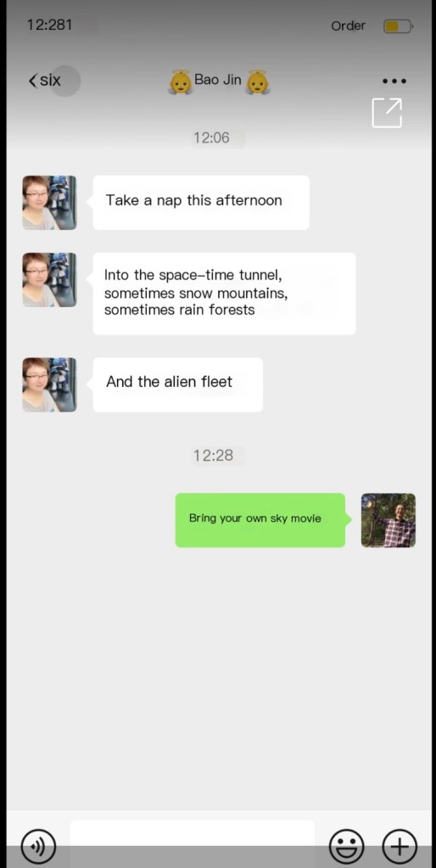Open the plus attachments menu
This screenshot has width=436, height=868.
pyautogui.click(x=400, y=847)
